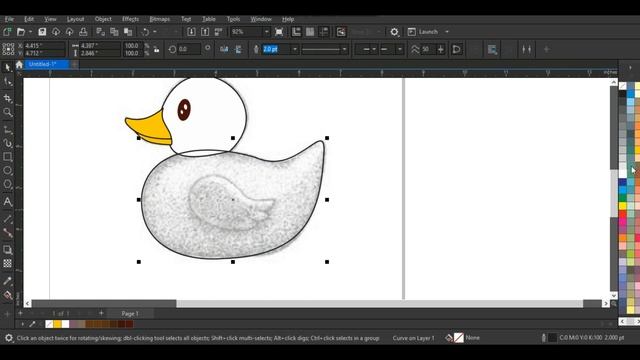Select the Color Eyedropper tool
This screenshot has height=360, width=640.
[x=7, y=281]
